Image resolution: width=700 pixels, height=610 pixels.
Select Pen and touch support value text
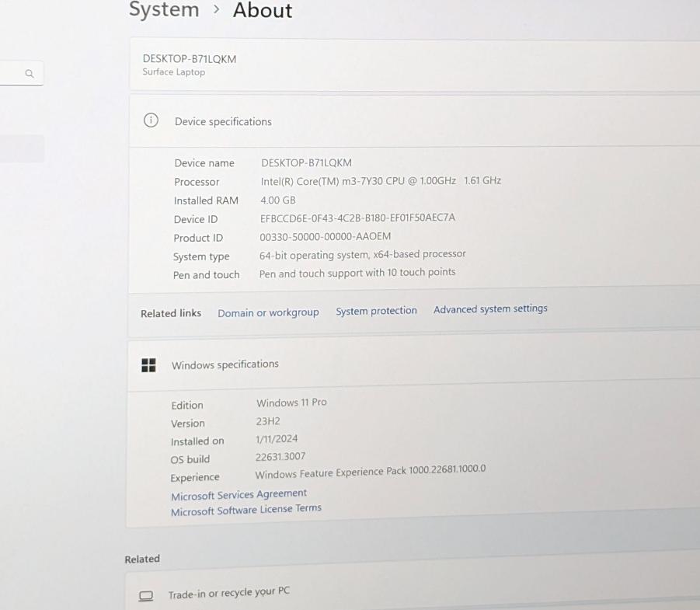click(x=357, y=273)
